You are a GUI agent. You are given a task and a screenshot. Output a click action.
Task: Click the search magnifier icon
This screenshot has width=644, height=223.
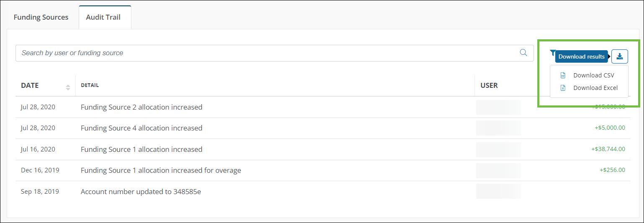[x=523, y=53]
